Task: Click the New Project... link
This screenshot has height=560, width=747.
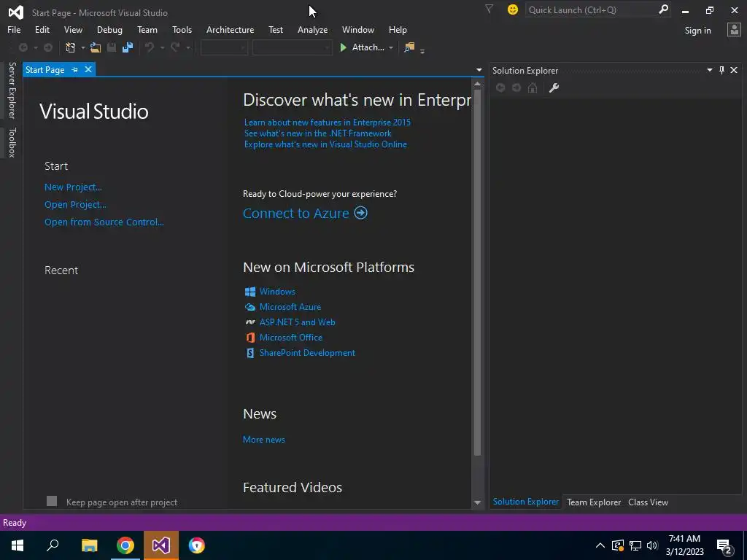Action: click(73, 187)
